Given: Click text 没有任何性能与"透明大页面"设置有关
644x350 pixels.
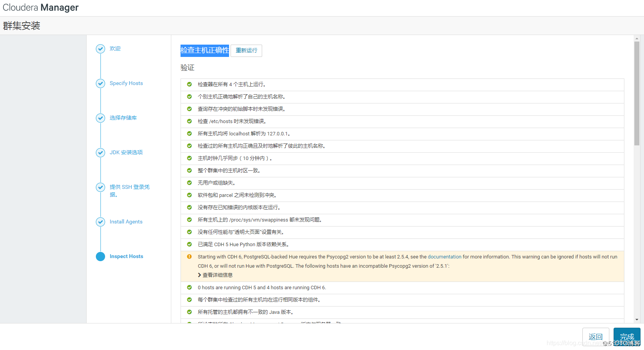Looking at the screenshot, I should pos(241,232).
